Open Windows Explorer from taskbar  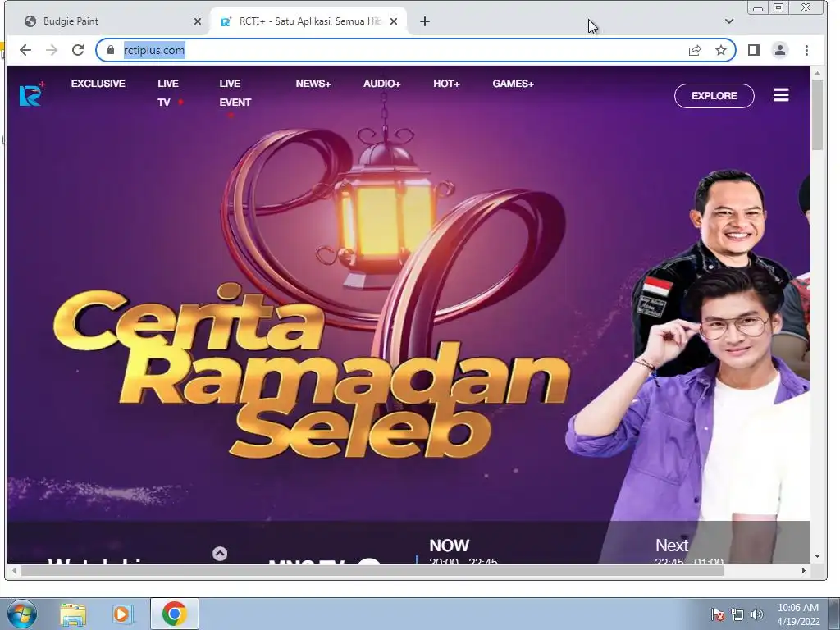[x=73, y=614]
